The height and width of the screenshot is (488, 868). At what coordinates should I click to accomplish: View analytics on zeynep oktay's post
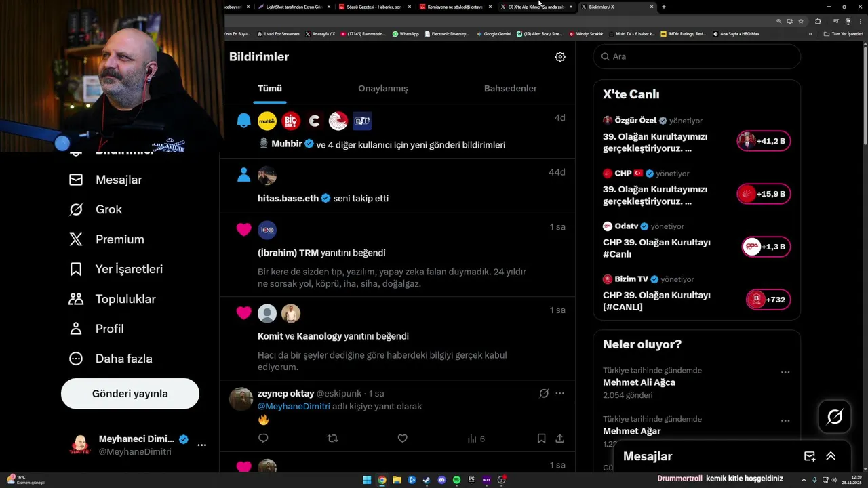click(476, 439)
